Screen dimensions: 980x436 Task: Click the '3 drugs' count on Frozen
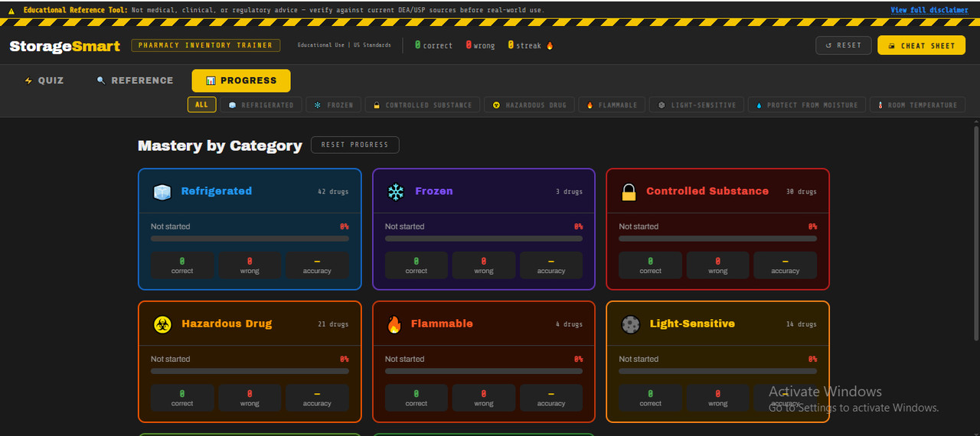click(569, 192)
